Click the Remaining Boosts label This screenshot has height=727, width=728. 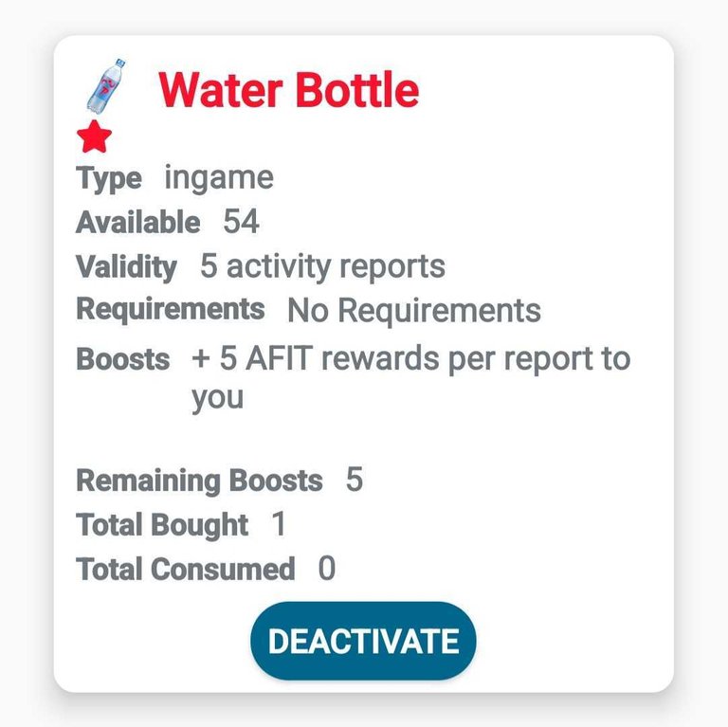coord(199,481)
